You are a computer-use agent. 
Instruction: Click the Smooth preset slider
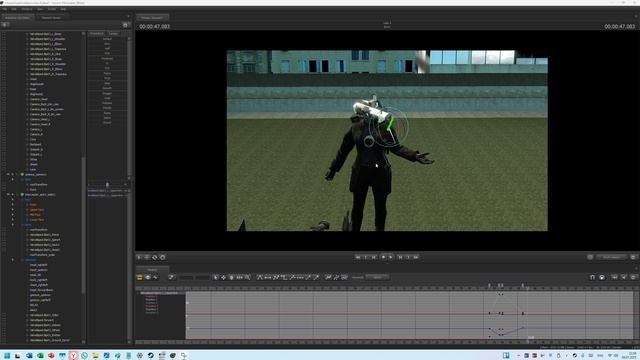107,88
